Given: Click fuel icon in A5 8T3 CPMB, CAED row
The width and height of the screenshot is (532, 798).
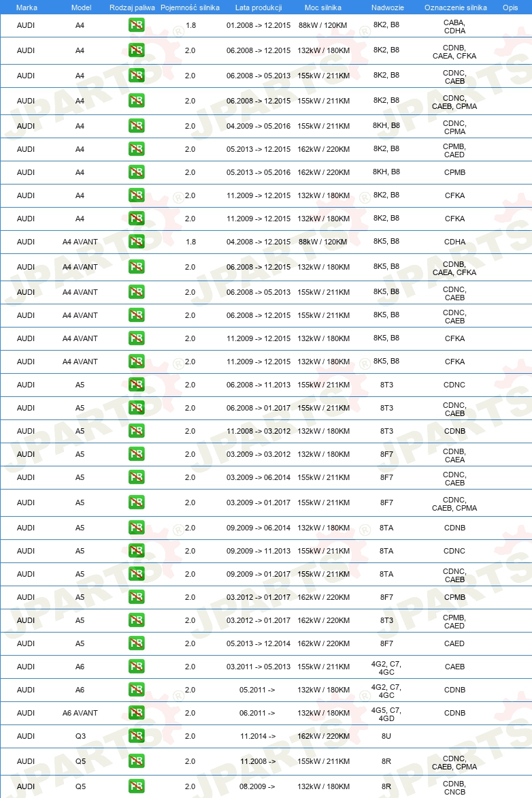Looking at the screenshot, I should [136, 620].
